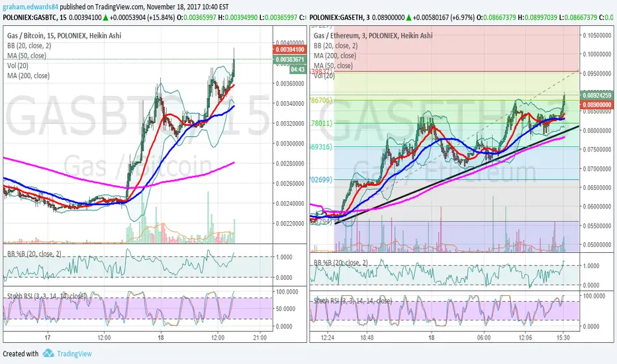
Task: Click the green 0.08924259 price tag
Action: coord(597,95)
